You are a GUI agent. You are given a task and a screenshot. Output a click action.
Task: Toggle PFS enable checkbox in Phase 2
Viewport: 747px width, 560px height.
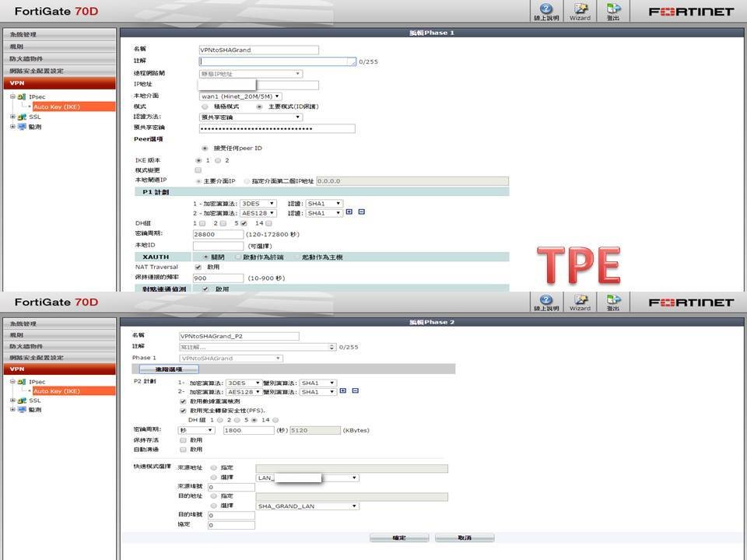(183, 411)
